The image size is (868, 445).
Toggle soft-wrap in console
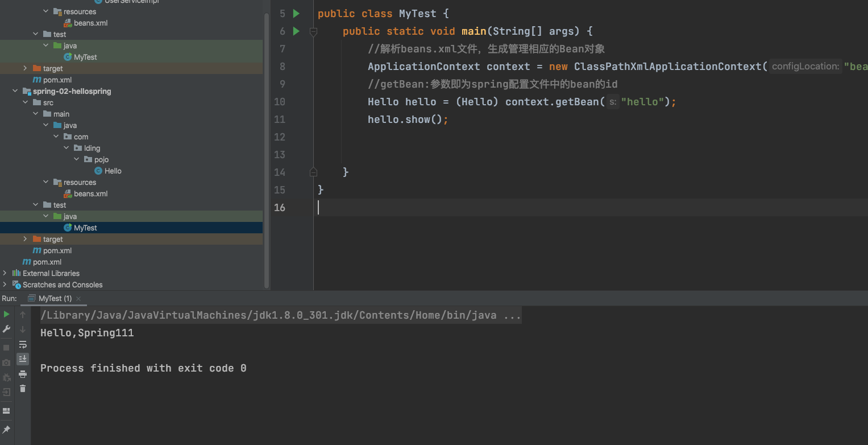click(x=23, y=344)
